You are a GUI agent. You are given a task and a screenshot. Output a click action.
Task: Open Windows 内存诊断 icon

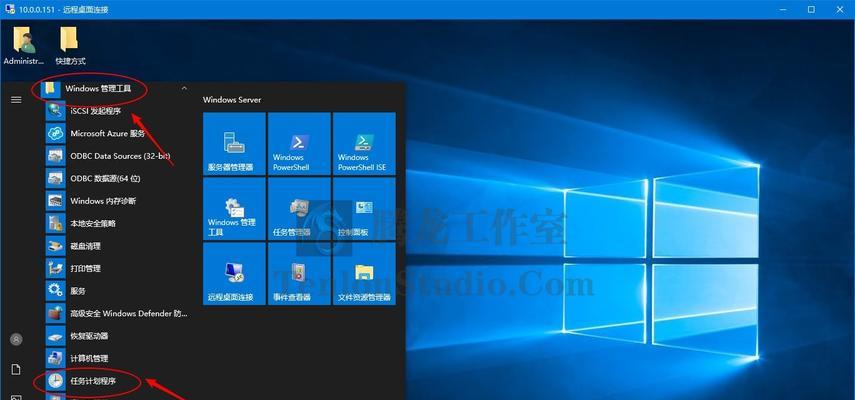click(55, 201)
